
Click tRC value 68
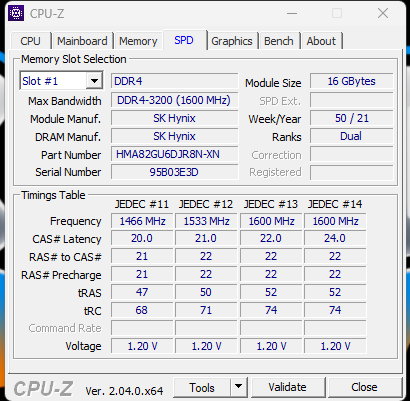pyautogui.click(x=142, y=310)
